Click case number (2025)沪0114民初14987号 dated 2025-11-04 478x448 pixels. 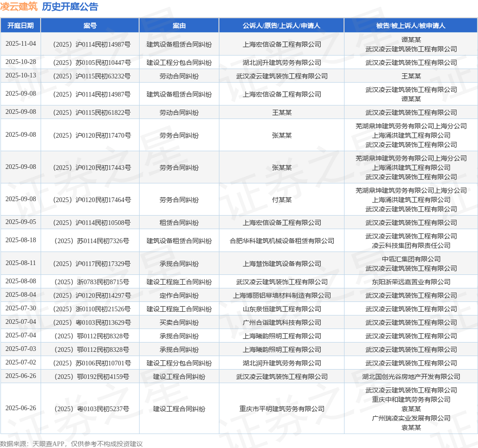pos(92,44)
